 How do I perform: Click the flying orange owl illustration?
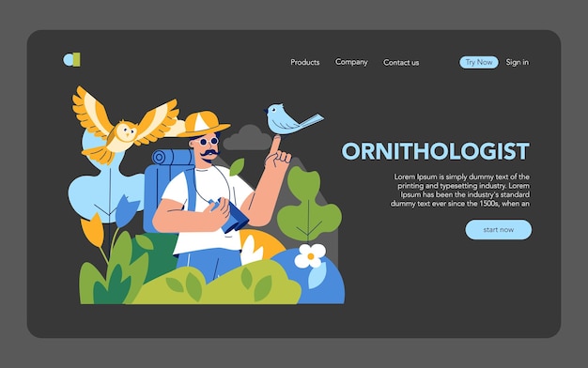[x=126, y=126]
